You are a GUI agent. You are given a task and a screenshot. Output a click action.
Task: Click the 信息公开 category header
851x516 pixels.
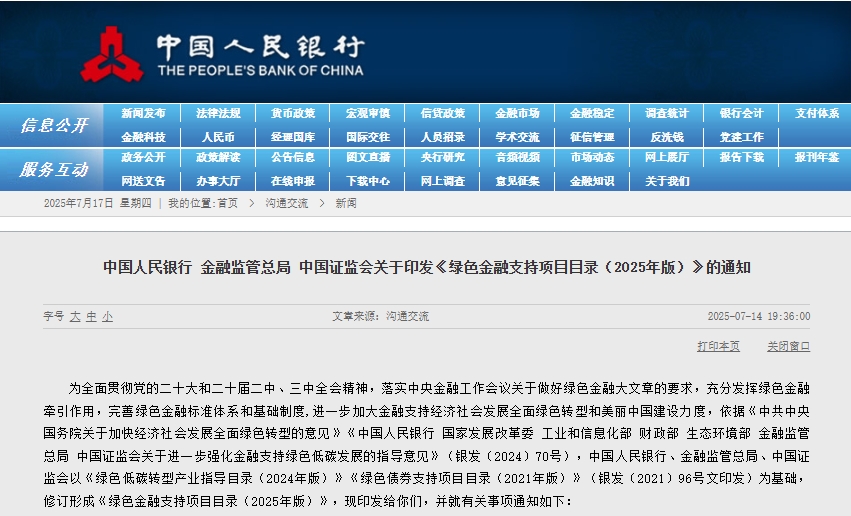coord(54,125)
